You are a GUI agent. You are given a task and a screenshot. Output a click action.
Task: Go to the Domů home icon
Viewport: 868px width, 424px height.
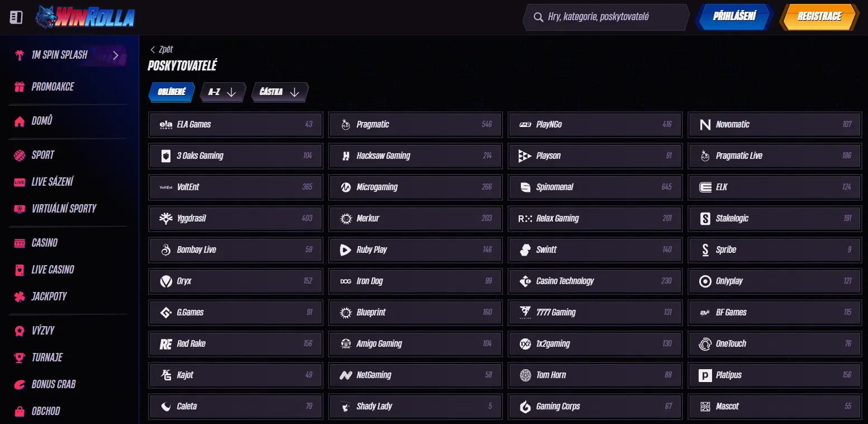point(20,121)
